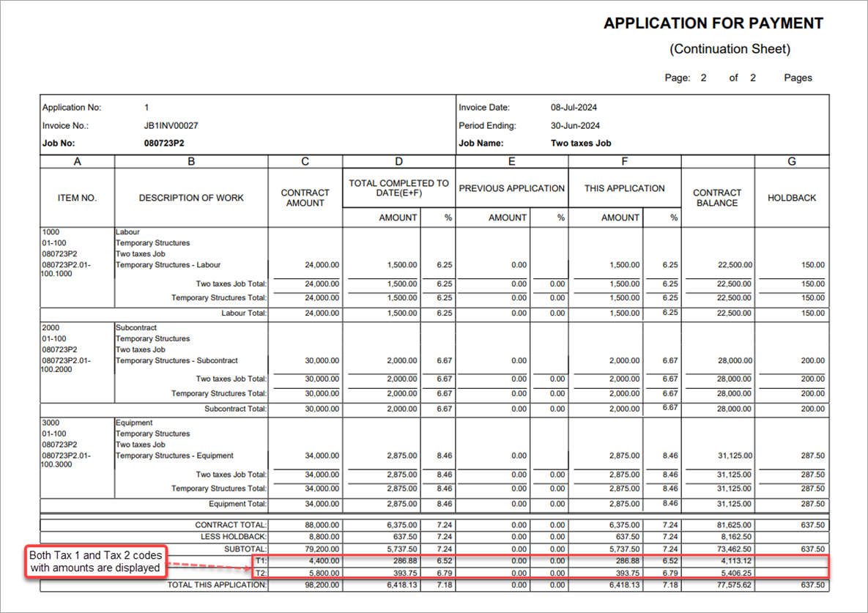This screenshot has width=868, height=613.
Task: Click the LESS HOLDBACK: row label
Action: [234, 537]
